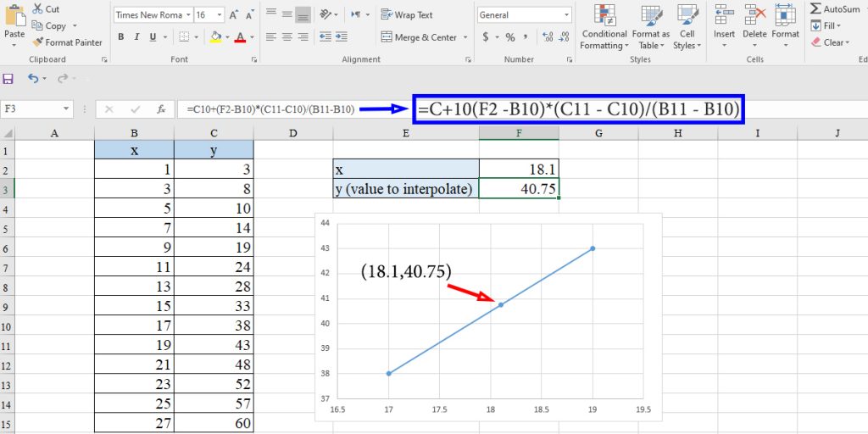Click the Paste clipboard icon

pos(15,15)
